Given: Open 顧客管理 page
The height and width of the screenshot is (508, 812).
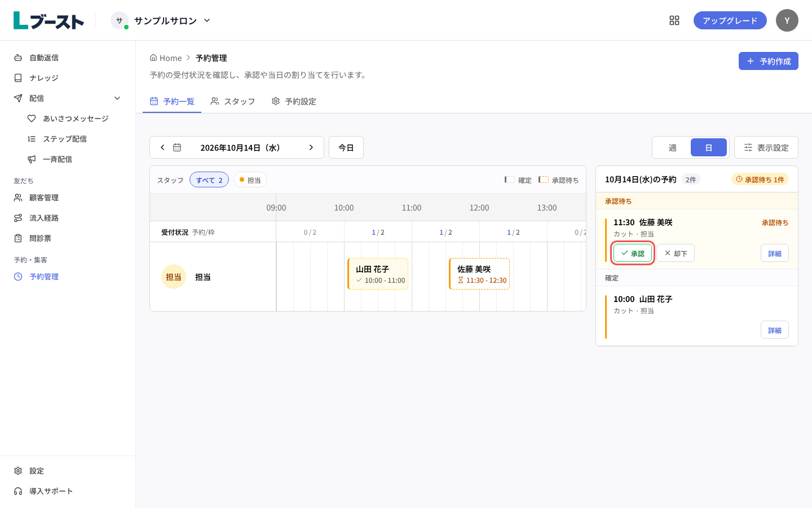Looking at the screenshot, I should point(68,198).
